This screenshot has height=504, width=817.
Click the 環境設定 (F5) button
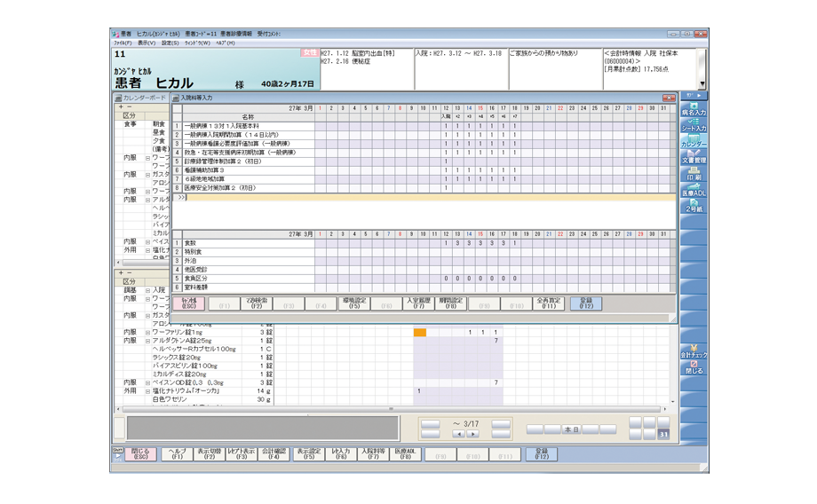354,303
